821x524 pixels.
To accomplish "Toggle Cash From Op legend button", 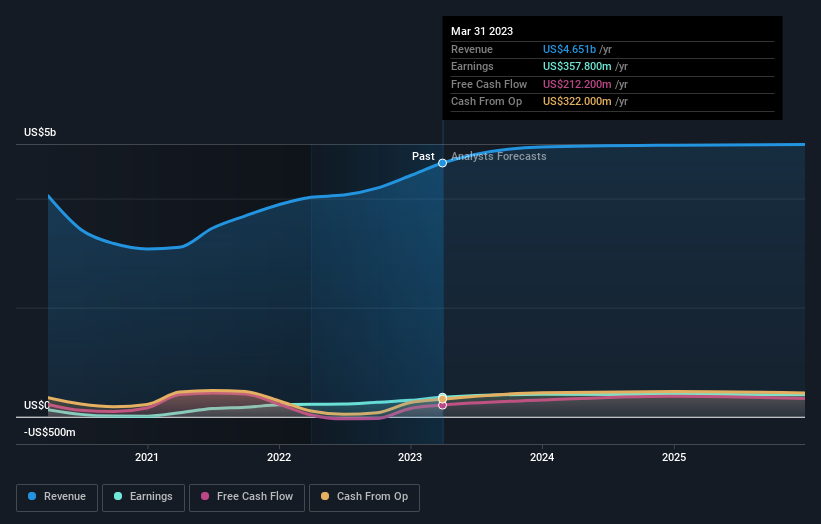I will (364, 496).
